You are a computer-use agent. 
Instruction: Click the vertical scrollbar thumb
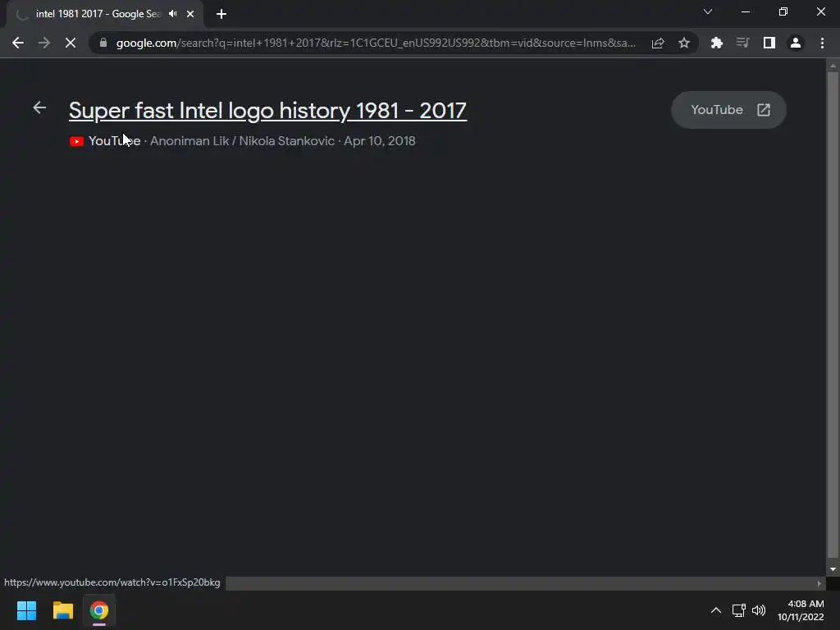833,314
